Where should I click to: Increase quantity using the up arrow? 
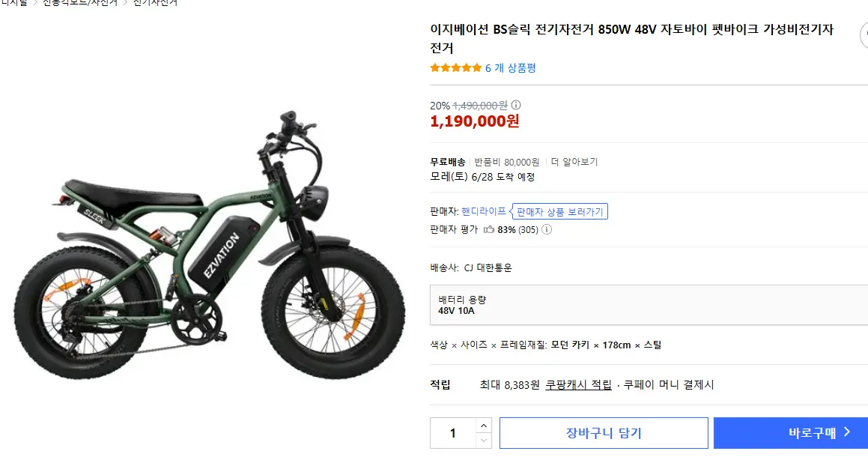(x=484, y=426)
